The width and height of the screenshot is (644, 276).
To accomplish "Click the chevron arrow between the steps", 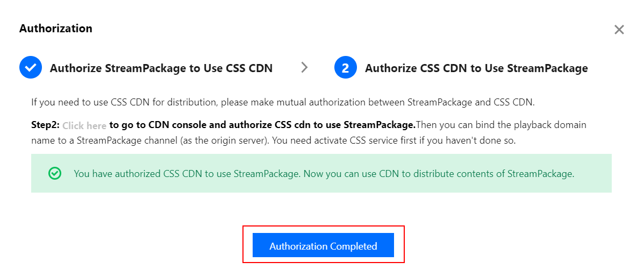I will point(304,67).
